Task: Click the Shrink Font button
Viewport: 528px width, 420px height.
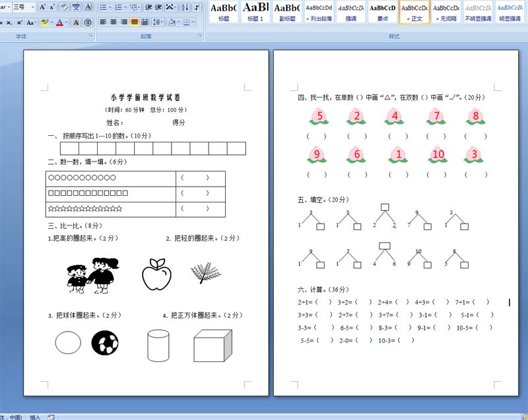Action: point(53,7)
